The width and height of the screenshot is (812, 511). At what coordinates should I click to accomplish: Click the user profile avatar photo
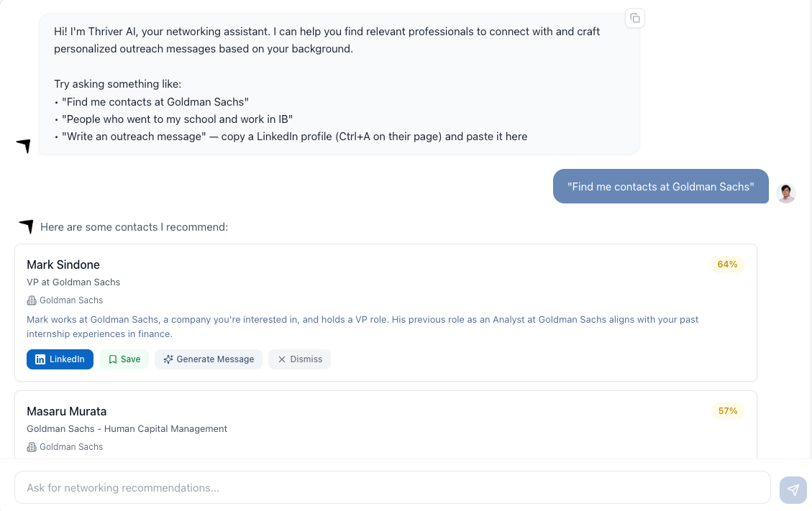tap(786, 193)
